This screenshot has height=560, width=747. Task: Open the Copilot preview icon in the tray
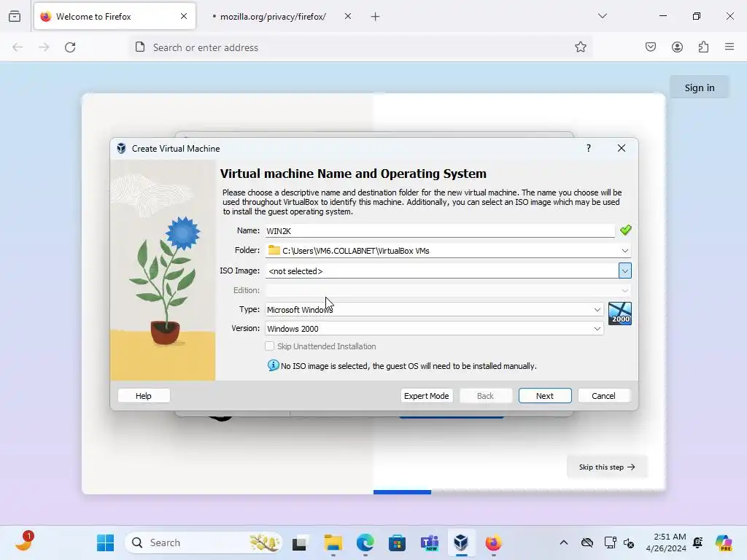pos(724,542)
